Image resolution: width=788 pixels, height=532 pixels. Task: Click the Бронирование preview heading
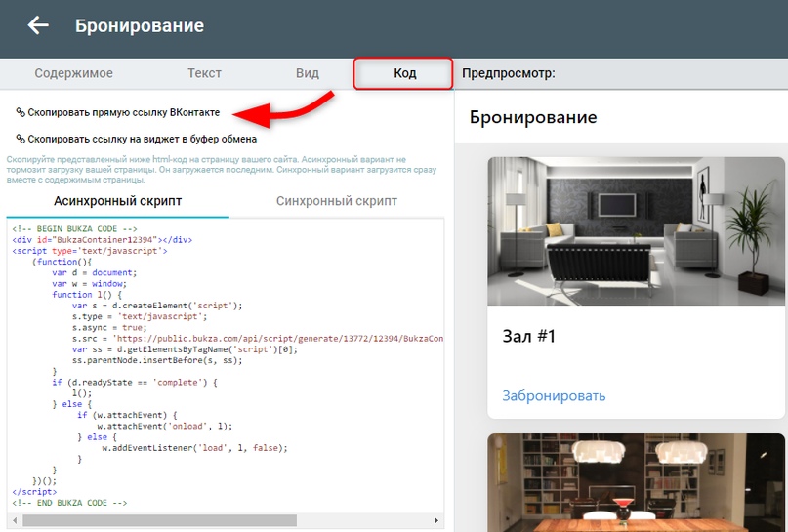pyautogui.click(x=533, y=117)
